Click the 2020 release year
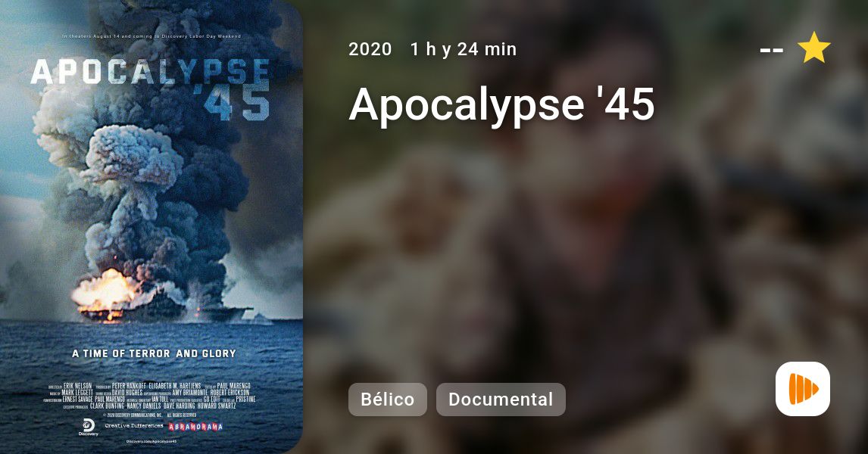 point(370,49)
